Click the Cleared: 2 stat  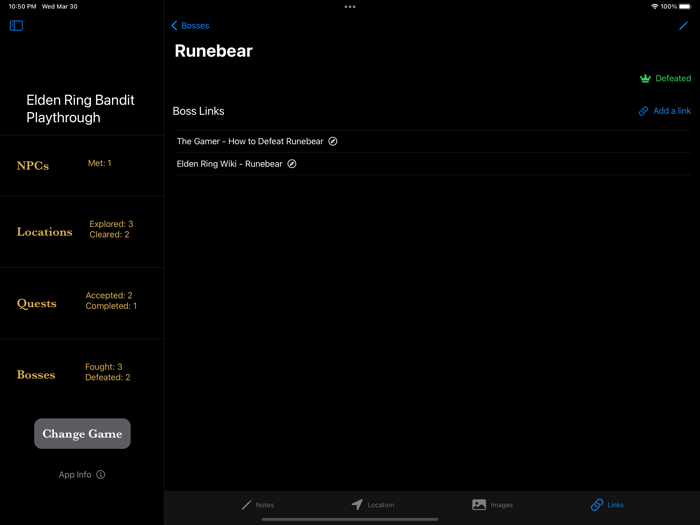point(109,235)
